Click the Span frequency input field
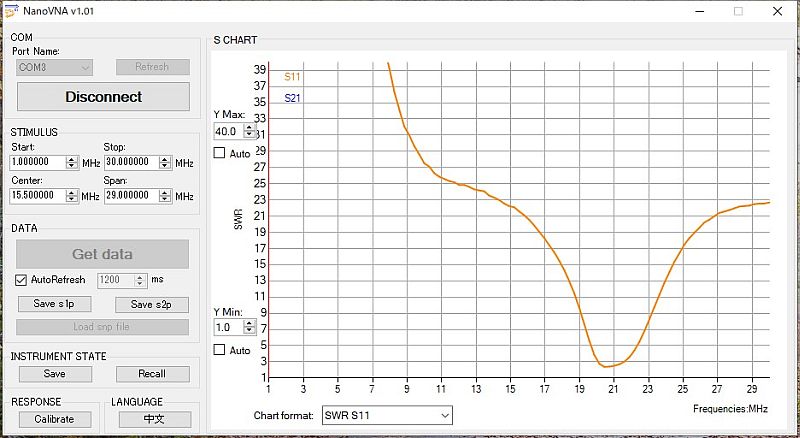 (132, 196)
